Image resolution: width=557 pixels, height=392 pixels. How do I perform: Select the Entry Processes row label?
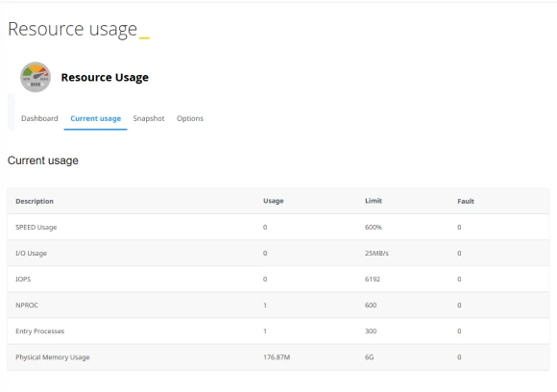[x=39, y=331]
